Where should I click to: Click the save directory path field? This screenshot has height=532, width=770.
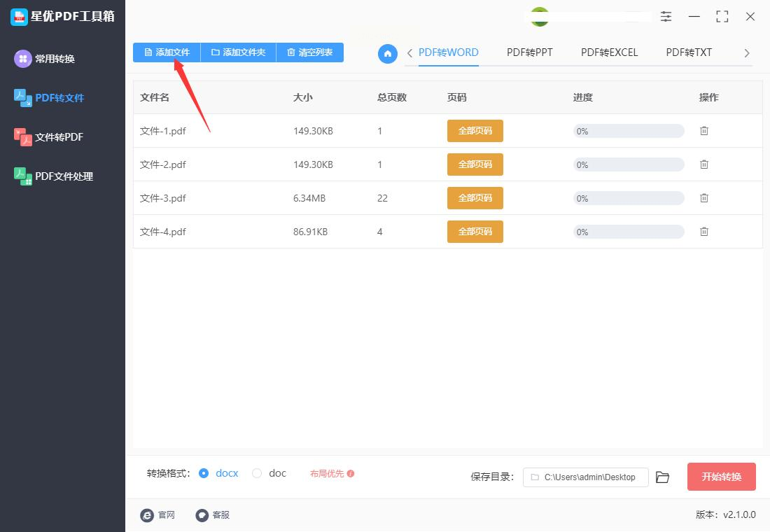pos(585,477)
